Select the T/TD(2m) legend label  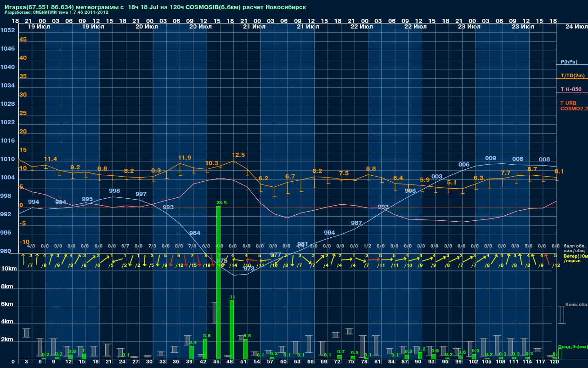tap(572, 75)
